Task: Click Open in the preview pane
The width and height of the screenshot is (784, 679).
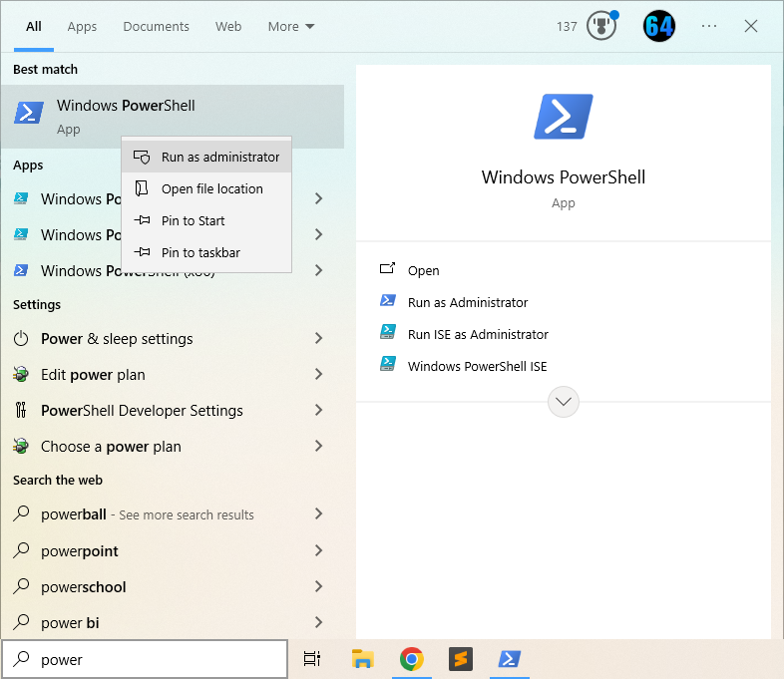Action: (424, 270)
